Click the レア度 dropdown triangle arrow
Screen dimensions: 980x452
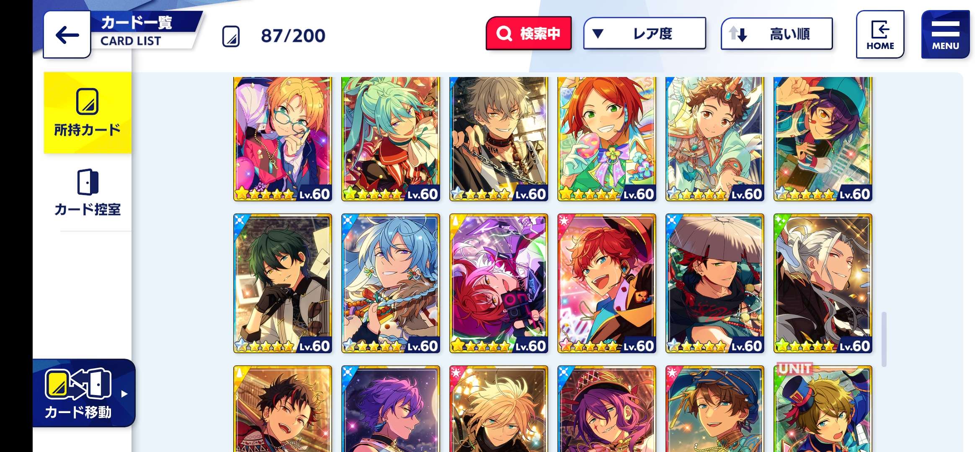598,33
